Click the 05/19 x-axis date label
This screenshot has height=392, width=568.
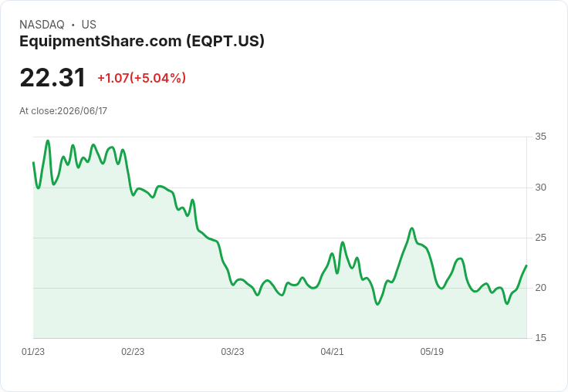[x=432, y=351]
